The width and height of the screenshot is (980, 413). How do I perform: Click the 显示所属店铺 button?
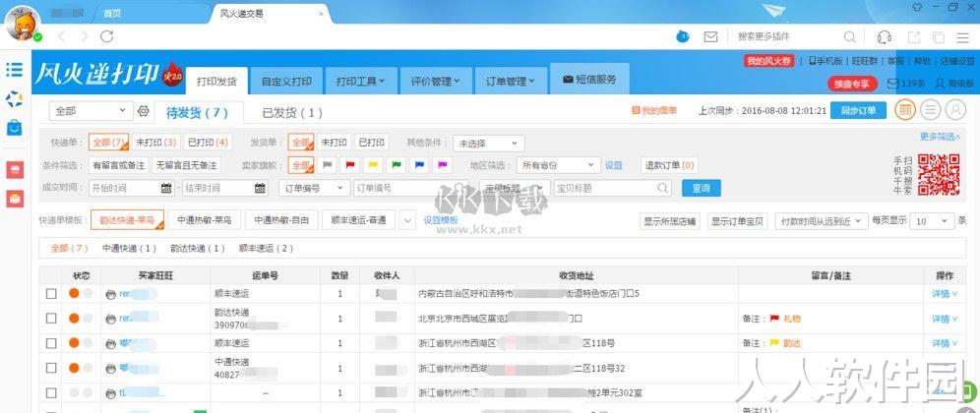click(671, 221)
